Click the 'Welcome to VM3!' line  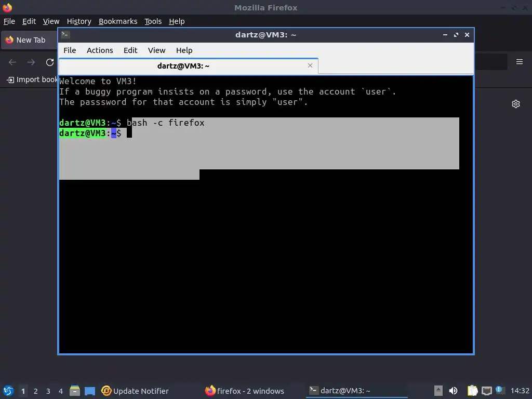click(98, 82)
